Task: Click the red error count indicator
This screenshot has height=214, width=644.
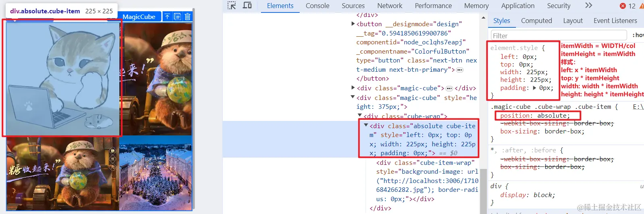Action: click(x=627, y=6)
